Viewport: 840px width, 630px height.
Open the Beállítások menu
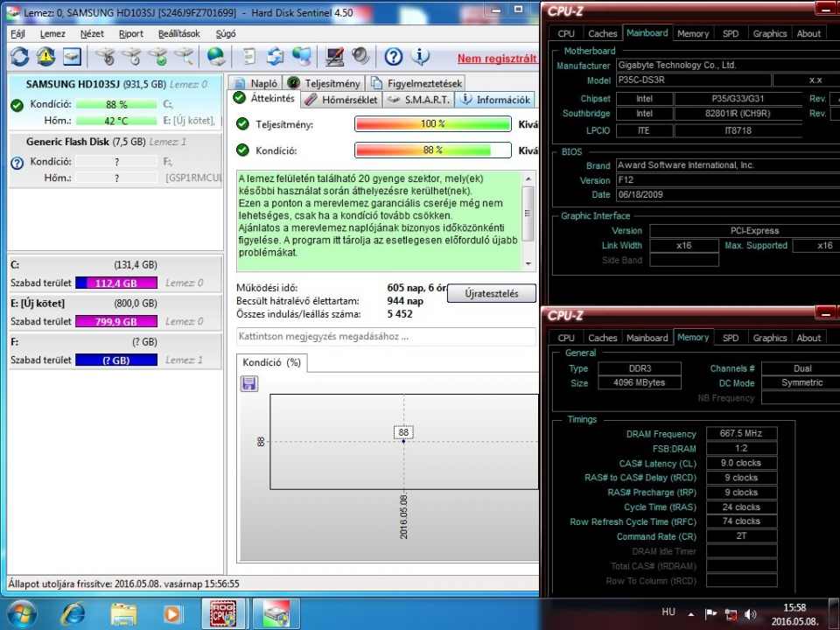tap(178, 34)
